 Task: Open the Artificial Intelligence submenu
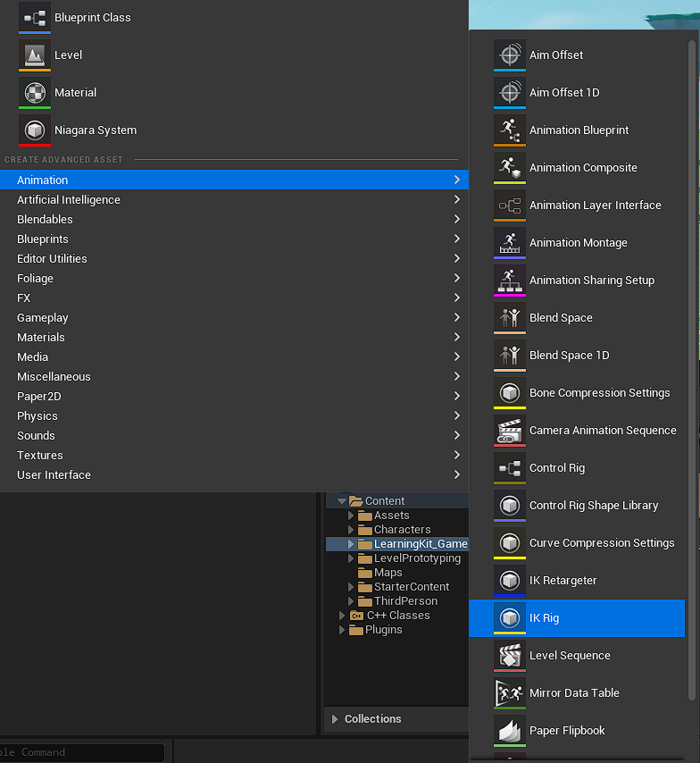tap(234, 199)
